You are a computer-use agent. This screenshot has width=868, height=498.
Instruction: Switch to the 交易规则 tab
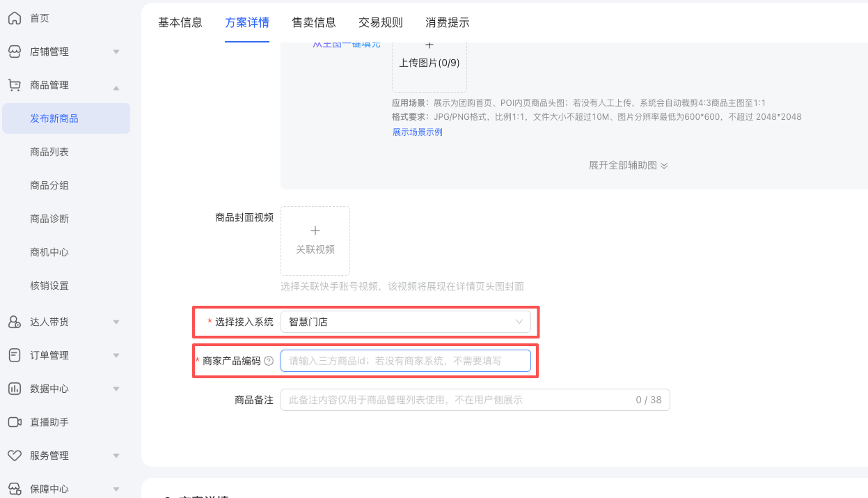click(x=380, y=22)
